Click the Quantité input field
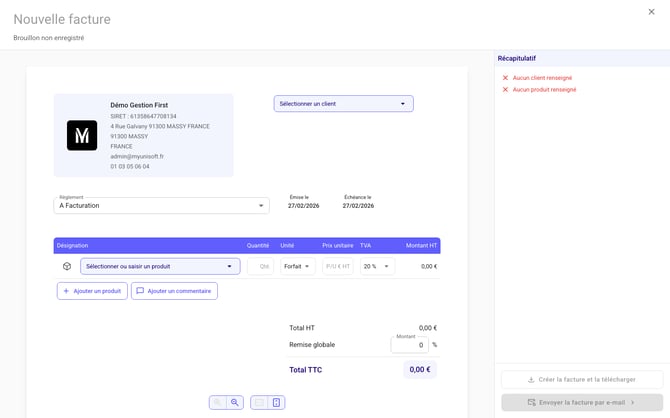 click(x=260, y=266)
